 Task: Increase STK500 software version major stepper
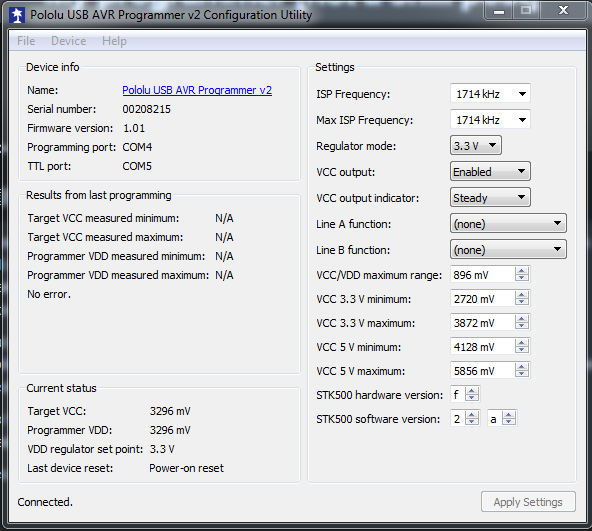[472, 415]
